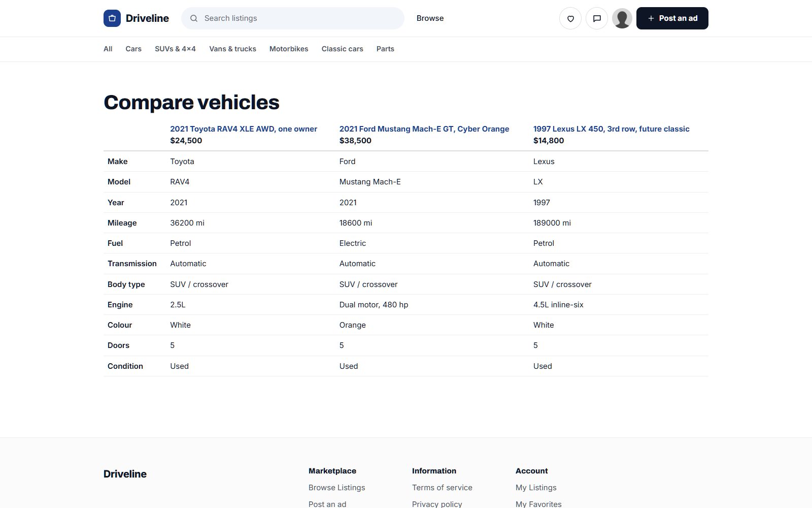The image size is (812, 508).
Task: Select the All category tab
Action: [108, 49]
